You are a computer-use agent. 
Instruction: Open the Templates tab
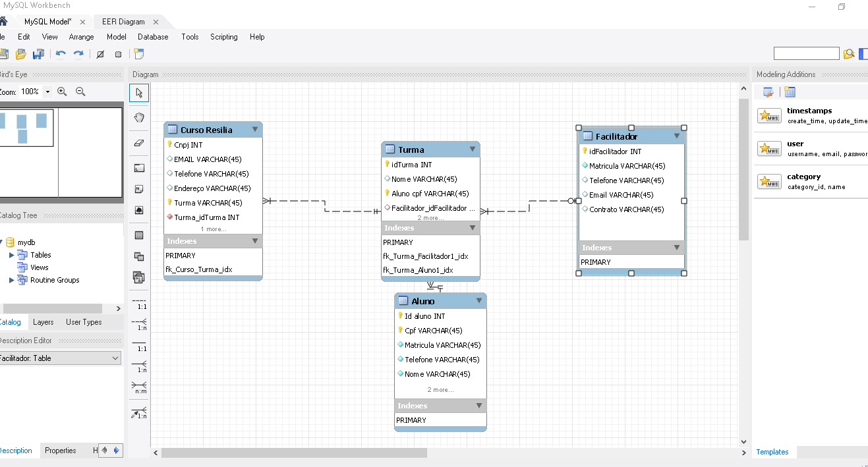tap(772, 452)
